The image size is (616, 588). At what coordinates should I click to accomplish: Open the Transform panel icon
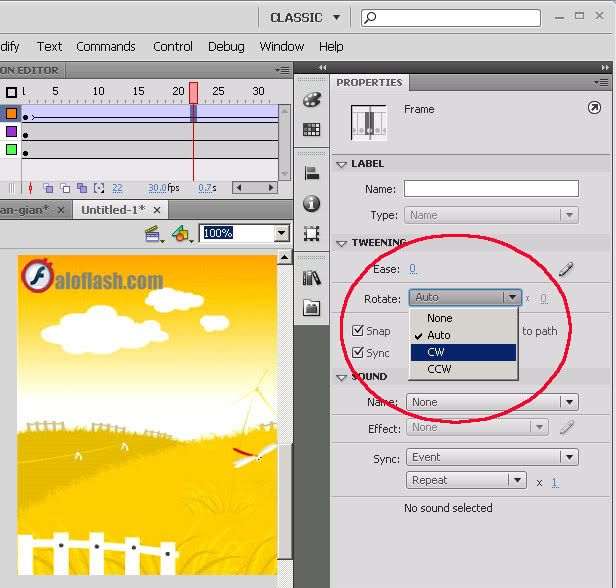tap(311, 233)
